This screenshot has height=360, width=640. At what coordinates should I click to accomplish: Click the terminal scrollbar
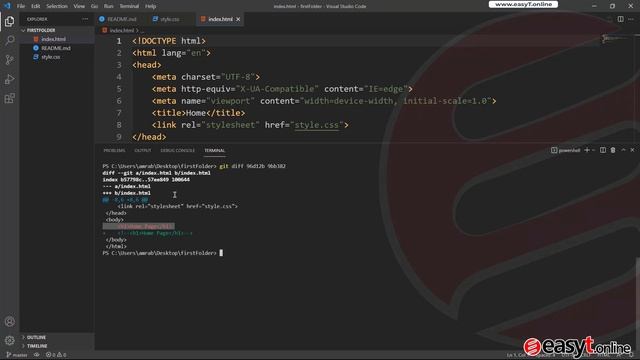coord(637,302)
